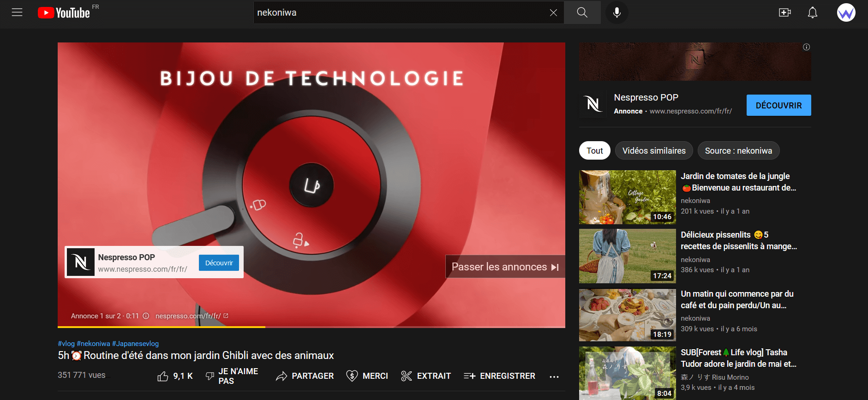
Task: Open 'Jardin de tomates' video thumbnail
Action: (627, 197)
